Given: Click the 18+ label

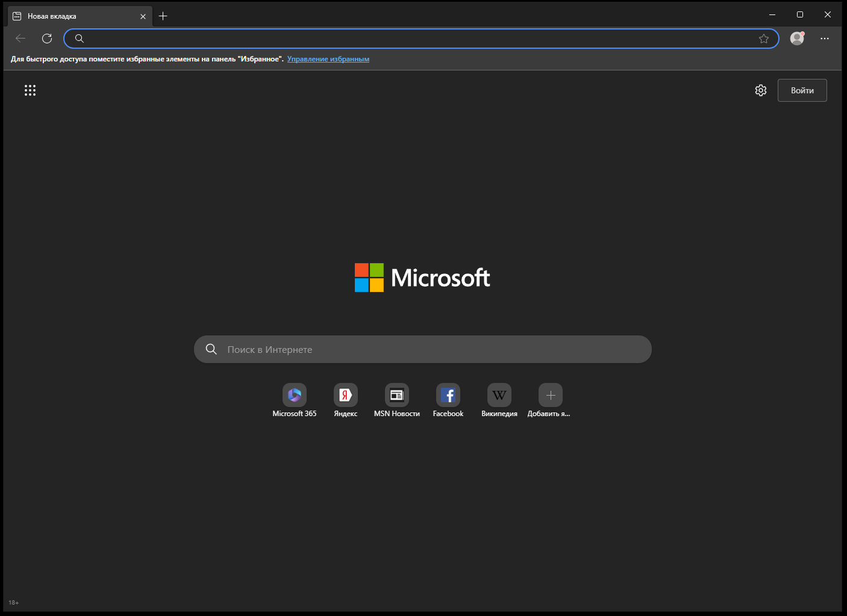Looking at the screenshot, I should click(x=14, y=603).
